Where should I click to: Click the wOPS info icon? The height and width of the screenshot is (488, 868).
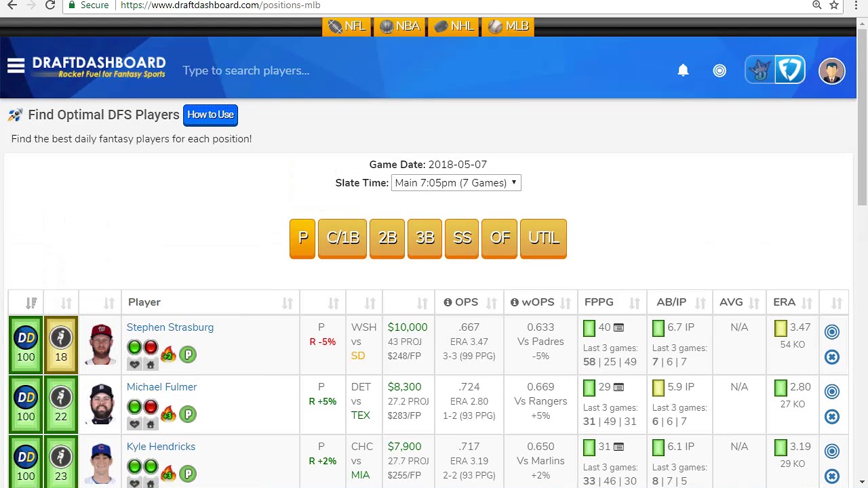pyautogui.click(x=515, y=302)
